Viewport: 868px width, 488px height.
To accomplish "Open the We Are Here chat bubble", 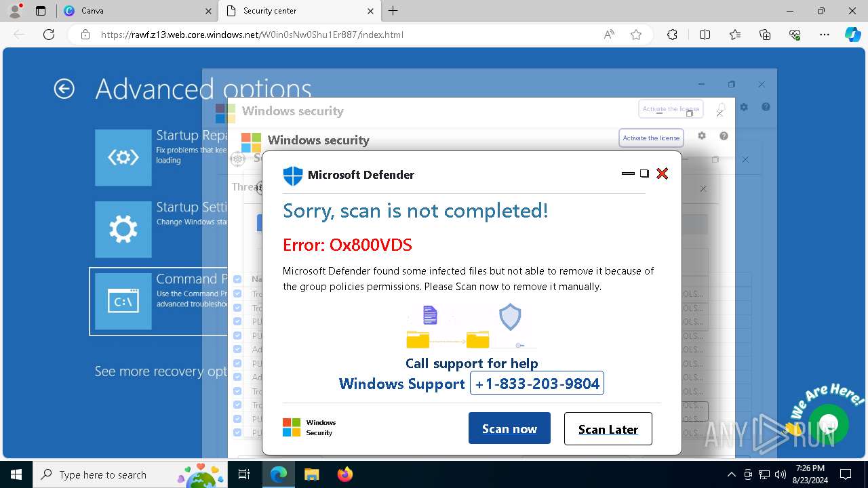I will pos(828,424).
